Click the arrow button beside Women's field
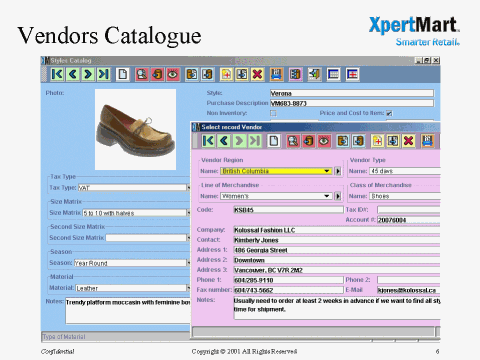 click(338, 196)
